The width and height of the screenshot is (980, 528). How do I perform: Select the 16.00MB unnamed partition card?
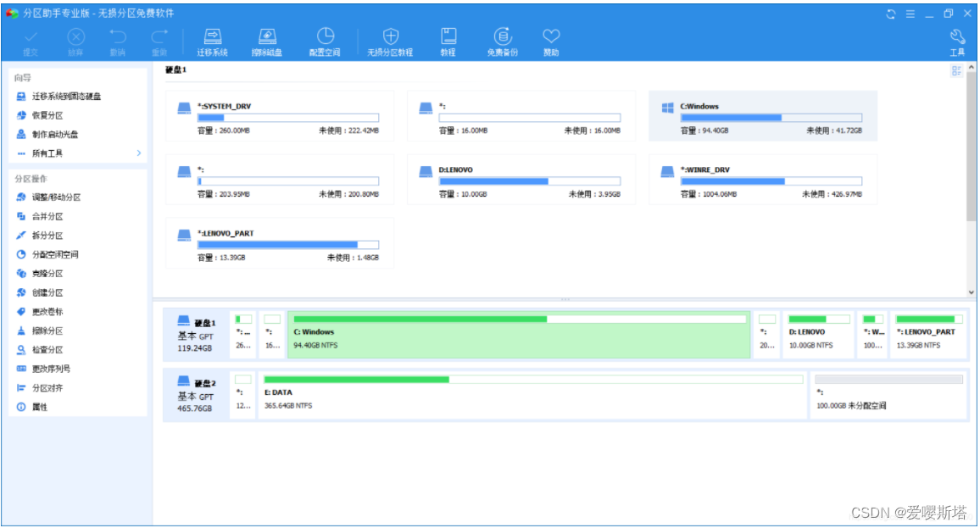(521, 116)
